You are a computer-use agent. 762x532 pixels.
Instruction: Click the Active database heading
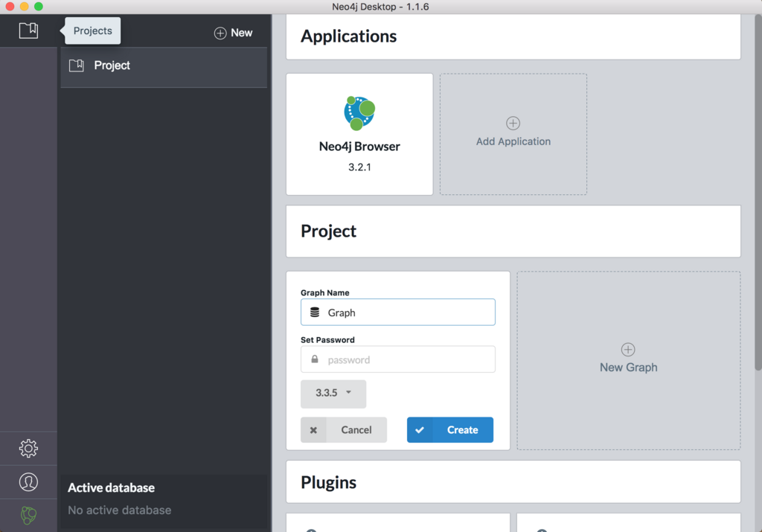[x=112, y=488]
